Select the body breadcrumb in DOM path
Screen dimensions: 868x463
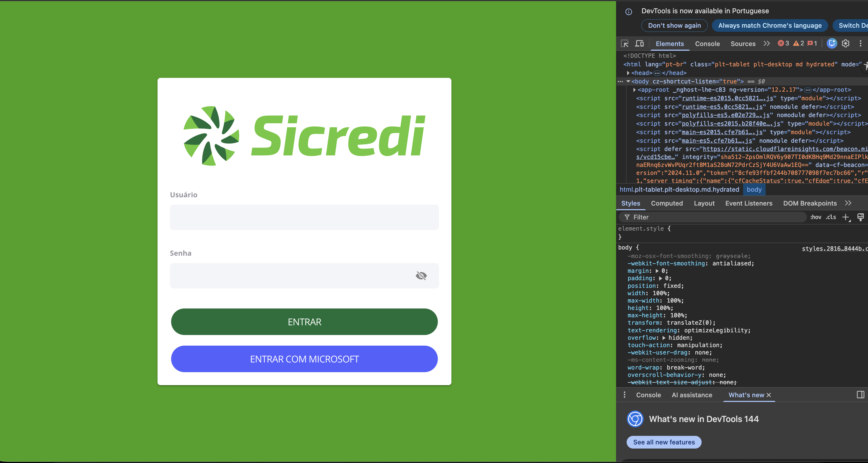pyautogui.click(x=754, y=190)
